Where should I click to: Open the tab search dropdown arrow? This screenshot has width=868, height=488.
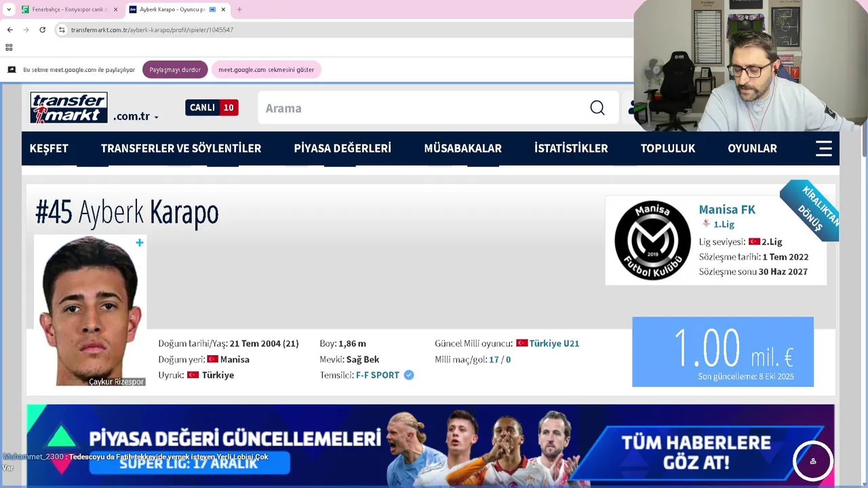tap(9, 9)
